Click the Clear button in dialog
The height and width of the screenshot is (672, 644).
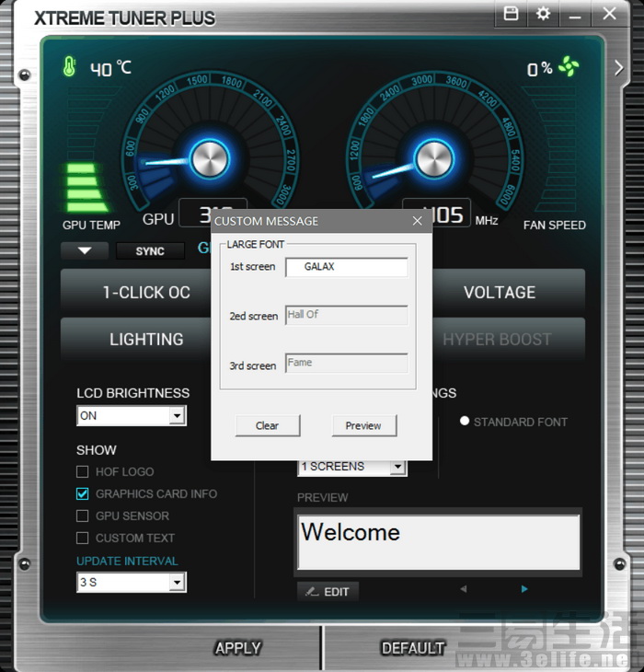coord(268,425)
